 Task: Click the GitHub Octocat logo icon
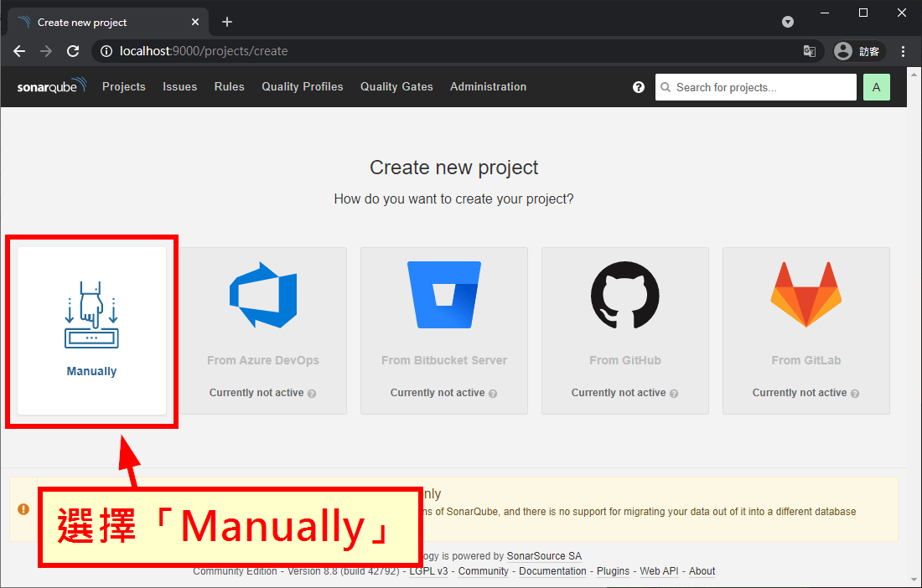tap(625, 295)
